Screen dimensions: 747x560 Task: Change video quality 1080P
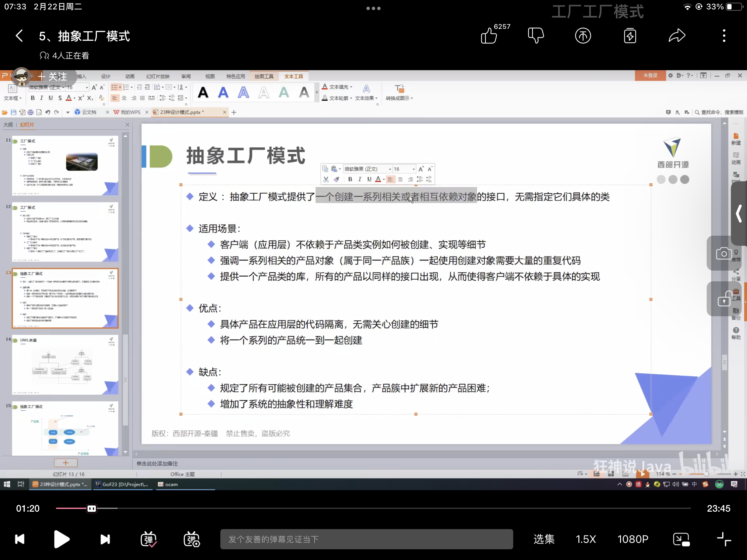(x=633, y=539)
